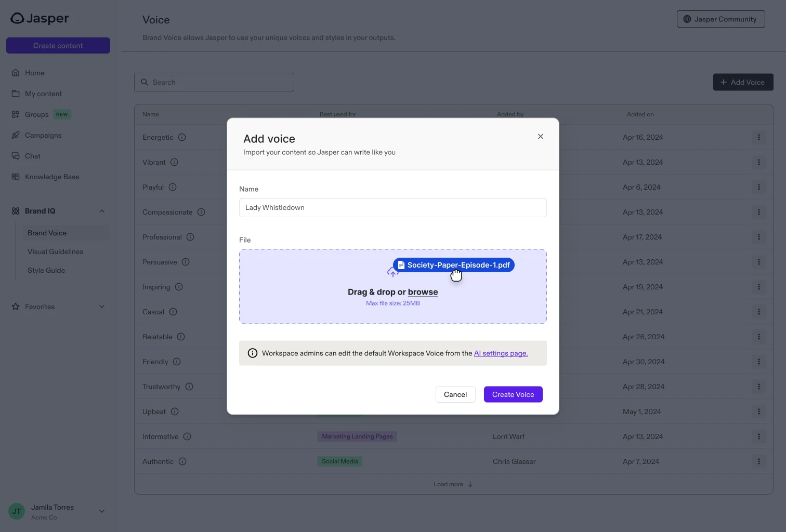This screenshot has height=532, width=786.
Task: Select Style Guide under Brand IQ
Action: tap(46, 270)
